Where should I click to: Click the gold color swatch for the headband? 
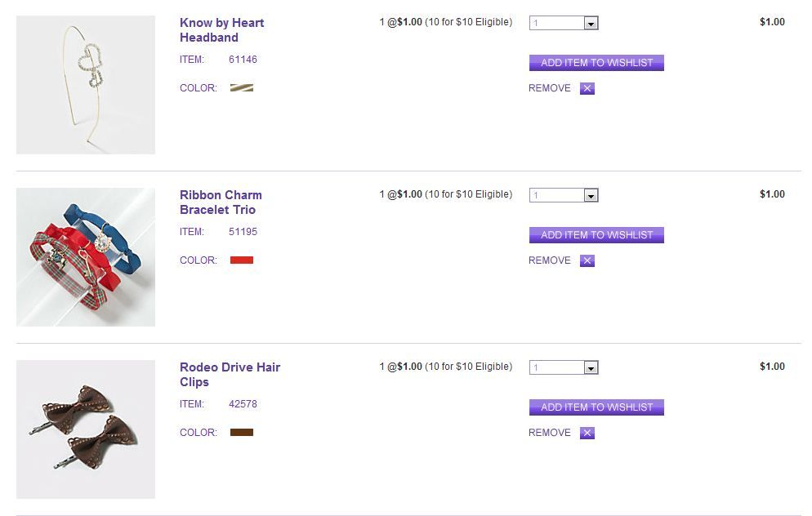242,88
